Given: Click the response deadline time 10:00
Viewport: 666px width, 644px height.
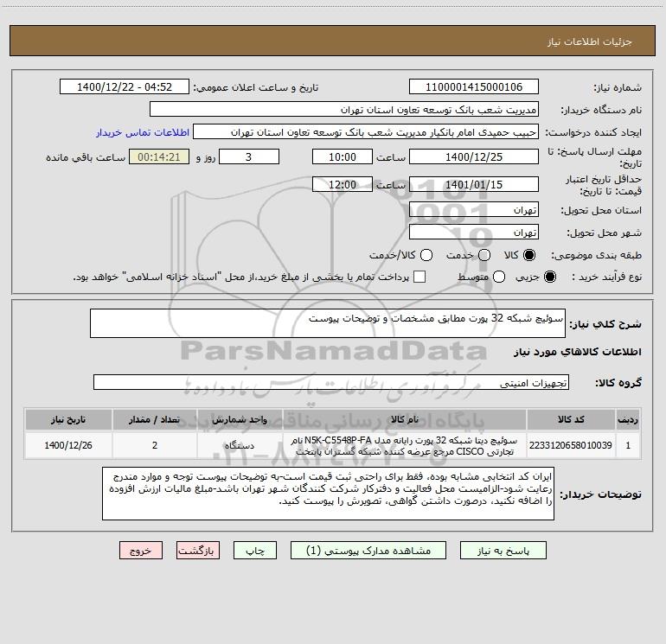Looking at the screenshot, I should click(343, 156).
